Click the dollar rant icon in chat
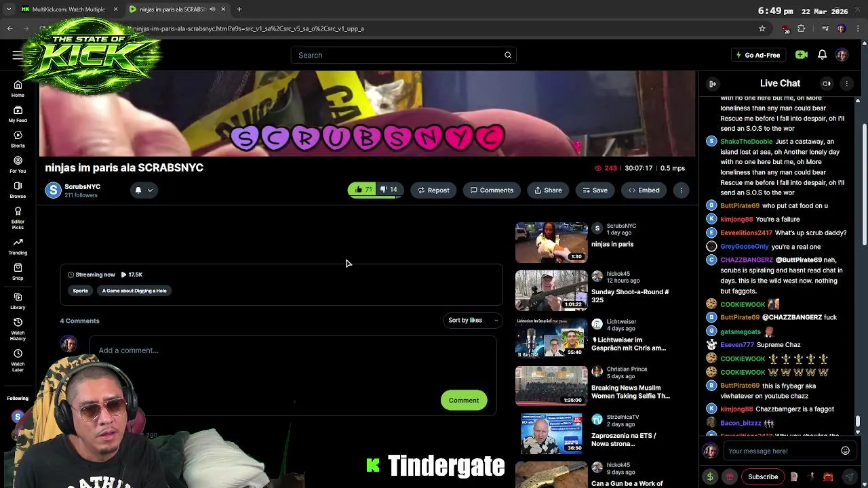Image resolution: width=868 pixels, height=488 pixels. [710, 476]
